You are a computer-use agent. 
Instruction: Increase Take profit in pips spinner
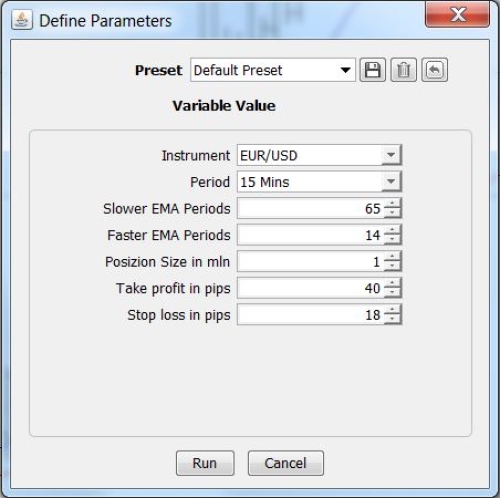pos(393,283)
